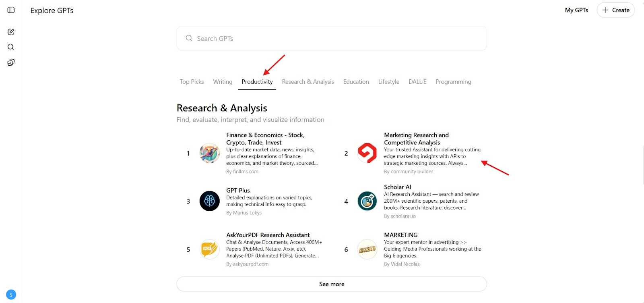The image size is (644, 303).
Task: Open My GPTs
Action: (576, 10)
